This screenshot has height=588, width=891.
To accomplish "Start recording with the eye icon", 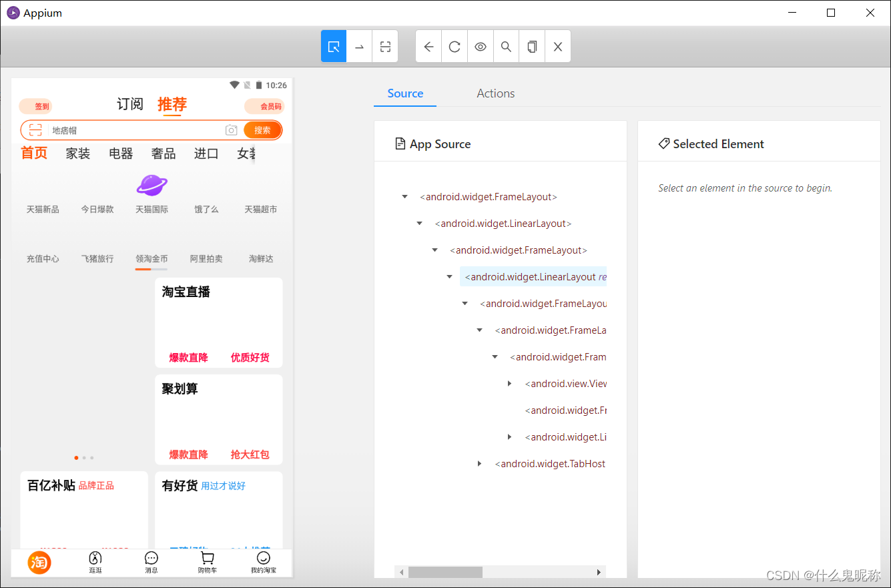I will coord(481,46).
